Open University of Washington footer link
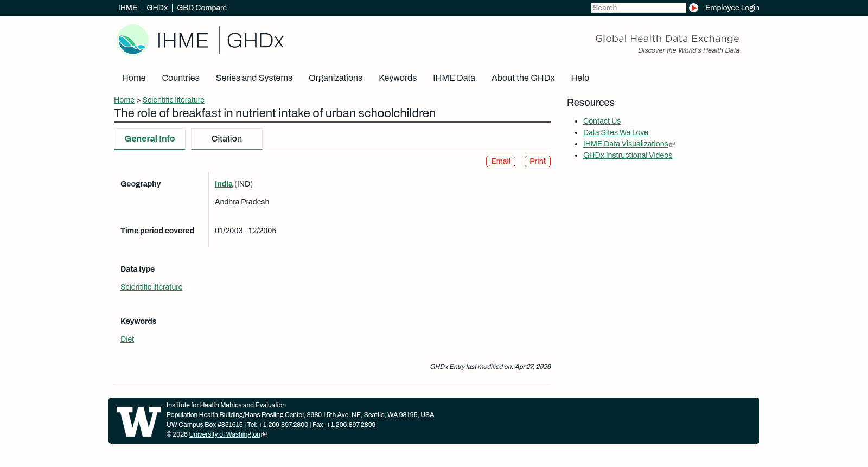This screenshot has height=467, width=868. click(x=225, y=434)
